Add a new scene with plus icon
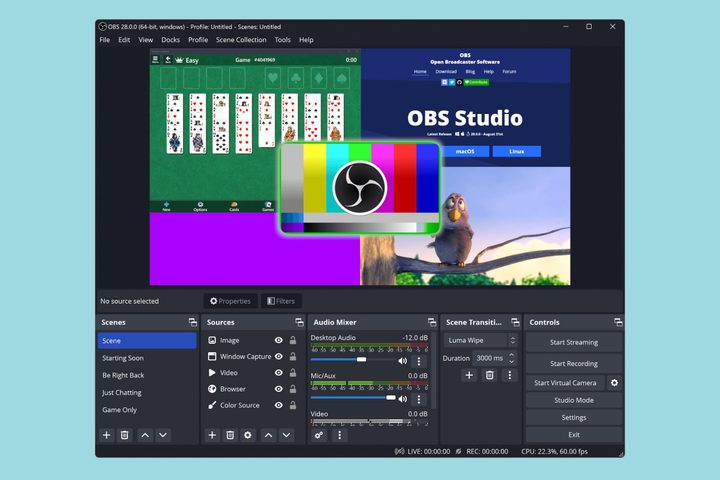 107,435
